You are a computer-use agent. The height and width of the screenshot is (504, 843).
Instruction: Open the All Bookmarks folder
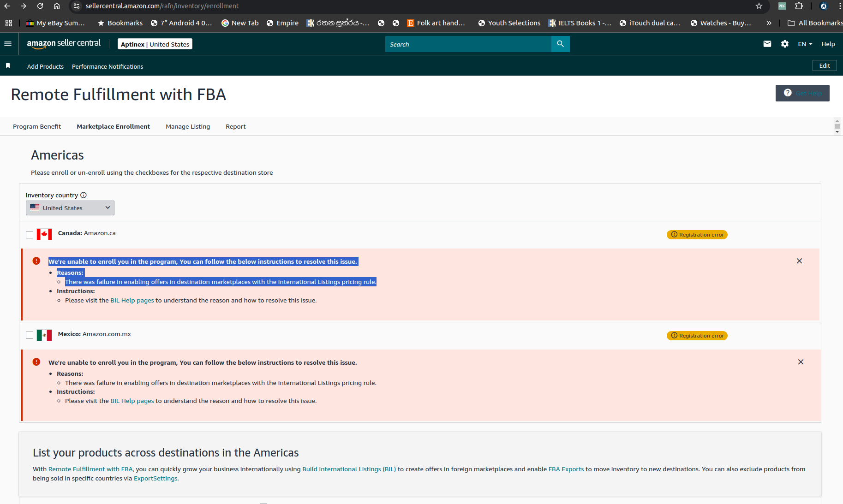coord(815,23)
